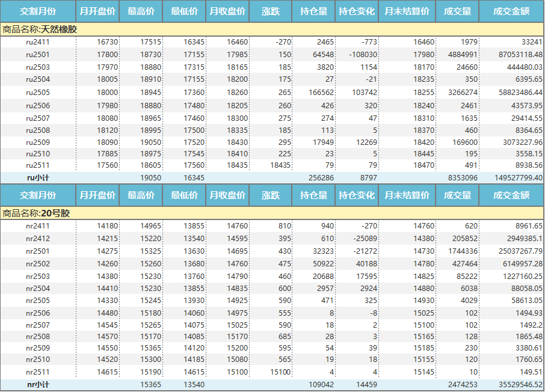Click the top 月开盘价 column header
The image size is (545, 392).
pos(97,11)
